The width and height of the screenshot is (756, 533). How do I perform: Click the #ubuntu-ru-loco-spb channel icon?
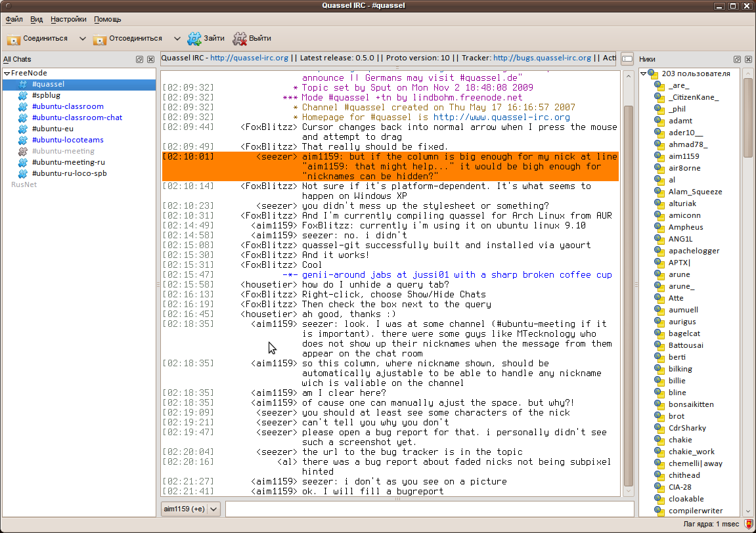click(22, 173)
